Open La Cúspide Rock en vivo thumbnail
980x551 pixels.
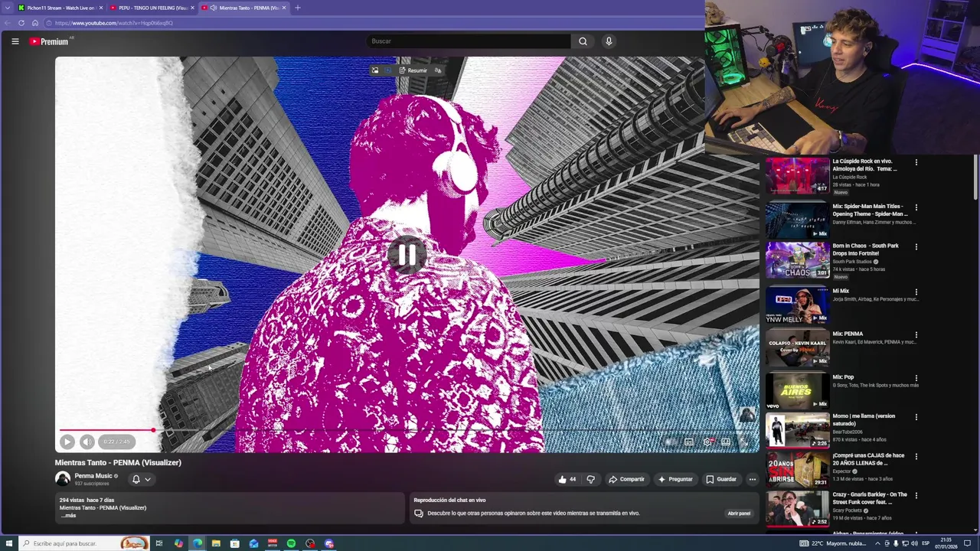pyautogui.click(x=797, y=175)
